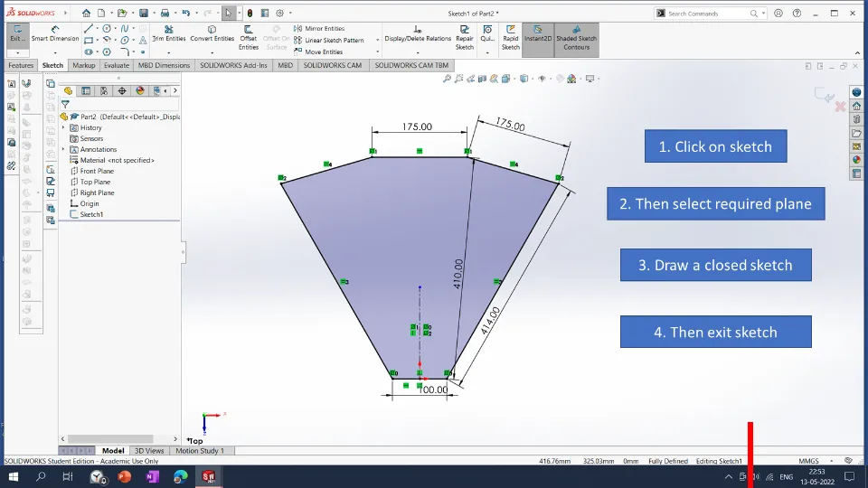
Task: Click the Print icon
Action: tap(165, 14)
